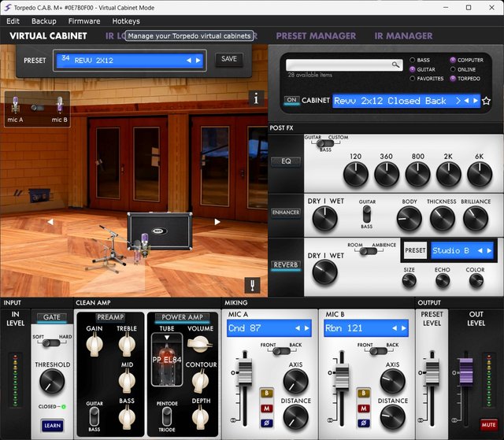The width and height of the screenshot is (504, 440).
Task: Click the reverb Size knob
Action: coord(409,281)
